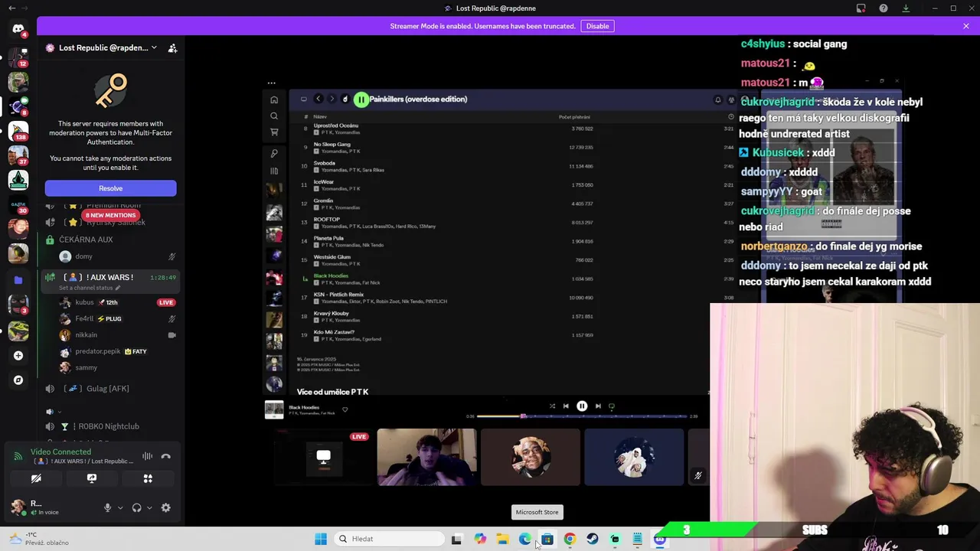The image size is (980, 551).
Task: Open activities button in voice panel
Action: coord(148,478)
